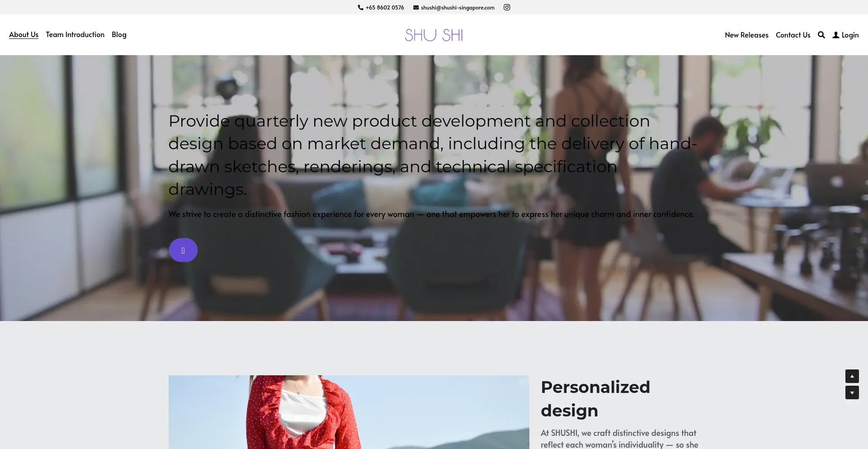This screenshot has width=868, height=449.
Task: Select New Releases in navigation
Action: [746, 35]
